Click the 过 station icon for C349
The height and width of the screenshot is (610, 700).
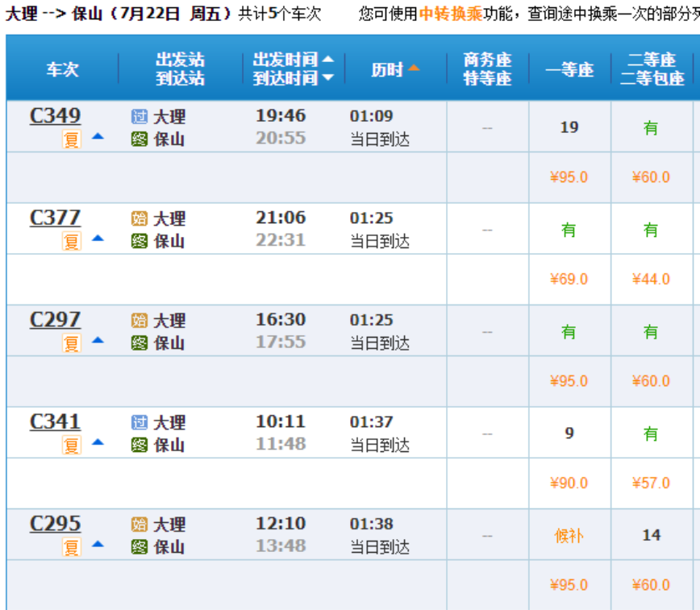(x=140, y=117)
